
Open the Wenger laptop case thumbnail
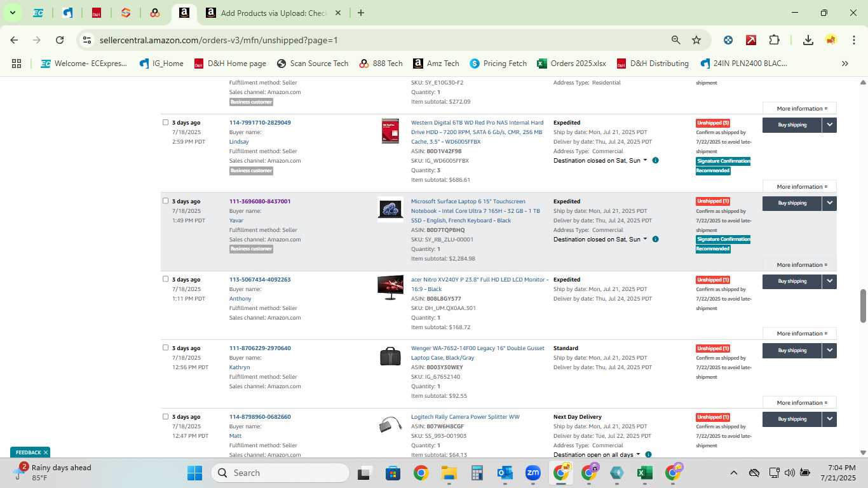[x=390, y=356]
